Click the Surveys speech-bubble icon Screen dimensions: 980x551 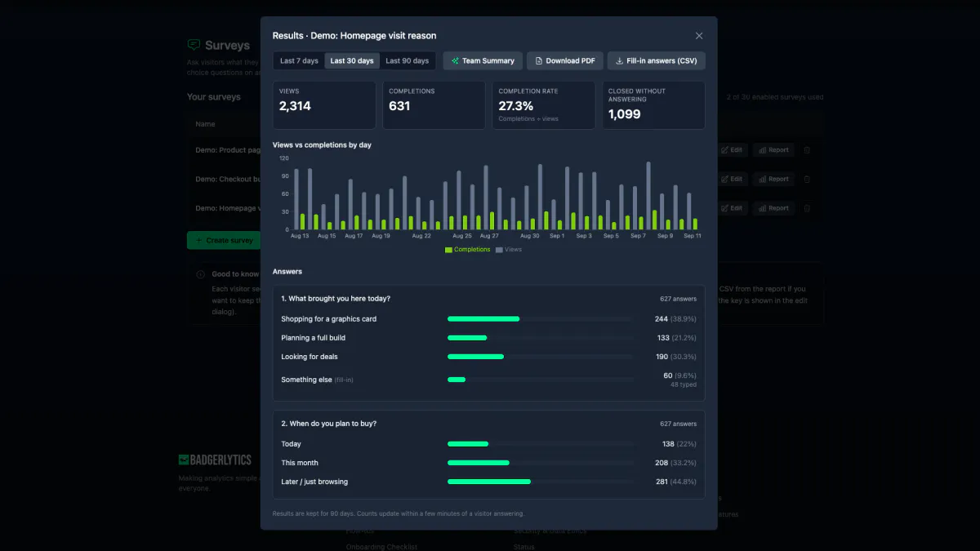click(194, 45)
